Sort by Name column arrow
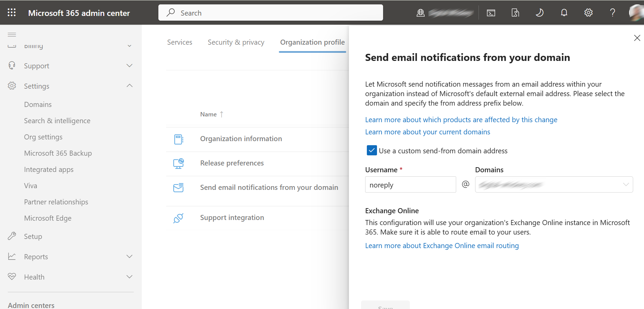The height and width of the screenshot is (309, 644). [x=222, y=114]
